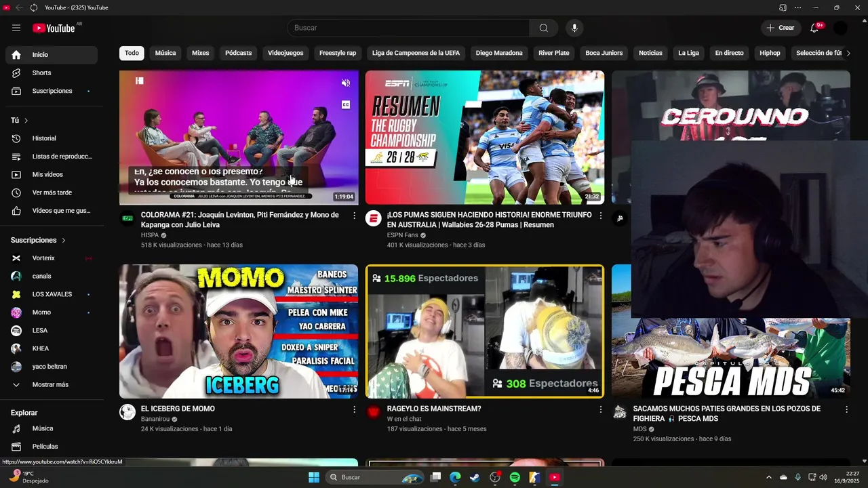Screen dimensions: 868x488
Task: Open the KHEA subscription channel
Action: click(x=52, y=348)
